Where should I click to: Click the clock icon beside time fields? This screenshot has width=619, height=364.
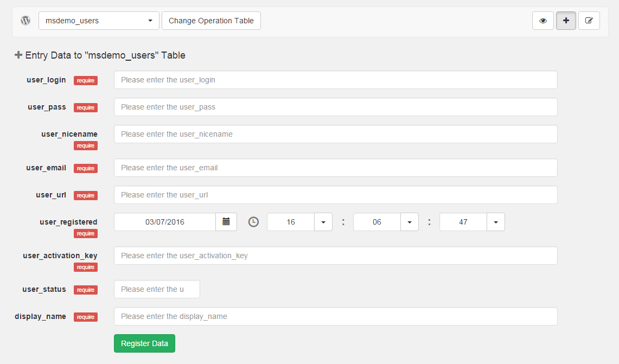click(x=253, y=222)
